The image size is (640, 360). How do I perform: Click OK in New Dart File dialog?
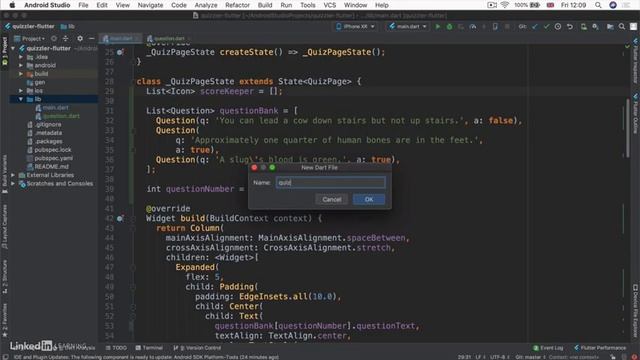tap(369, 199)
